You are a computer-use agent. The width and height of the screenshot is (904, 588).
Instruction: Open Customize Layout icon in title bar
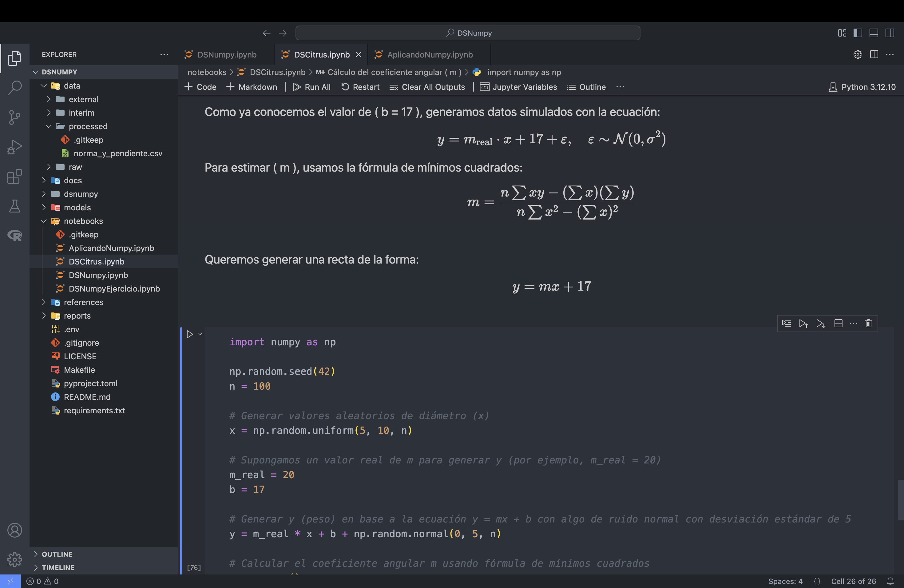[842, 33]
